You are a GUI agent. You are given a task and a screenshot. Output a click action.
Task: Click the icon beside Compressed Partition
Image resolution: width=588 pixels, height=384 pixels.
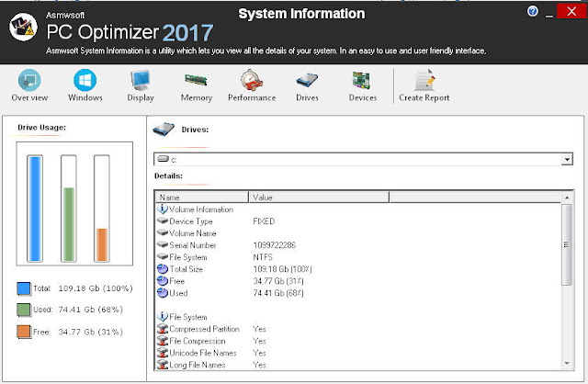163,329
